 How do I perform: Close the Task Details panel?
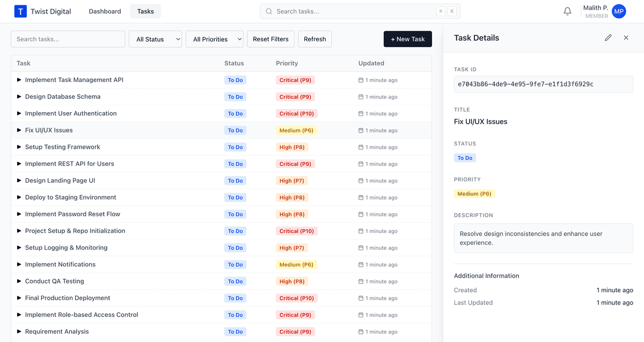tap(626, 38)
